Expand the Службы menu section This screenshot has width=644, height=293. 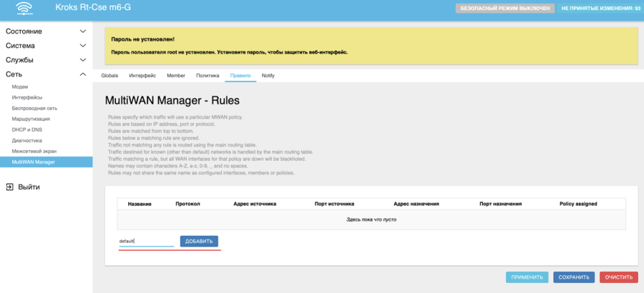point(46,60)
